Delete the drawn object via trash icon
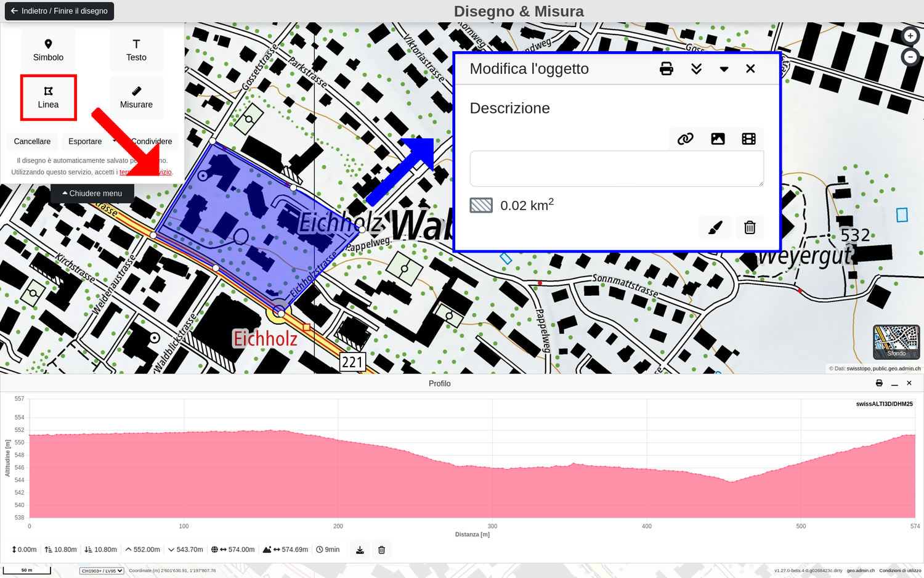 (x=750, y=227)
